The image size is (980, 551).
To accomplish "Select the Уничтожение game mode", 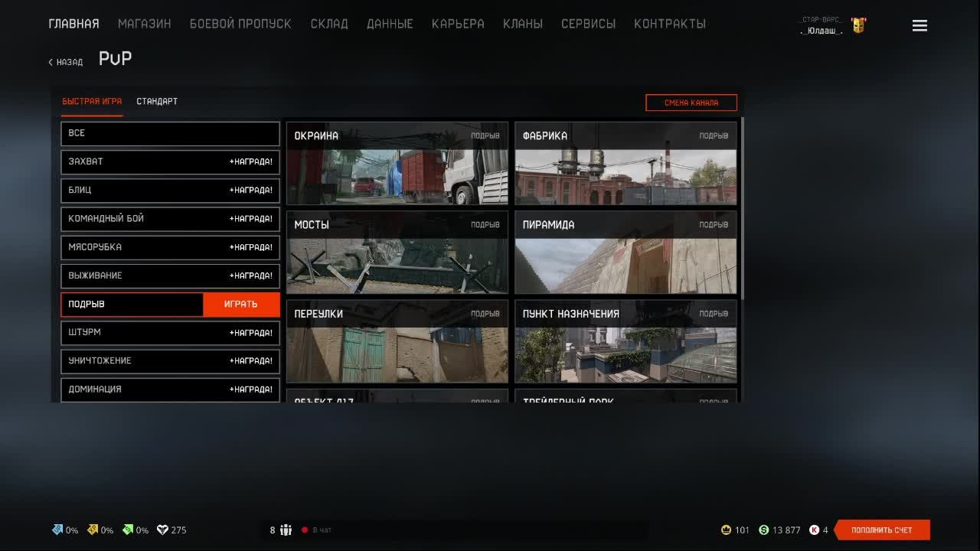I will pos(170,360).
